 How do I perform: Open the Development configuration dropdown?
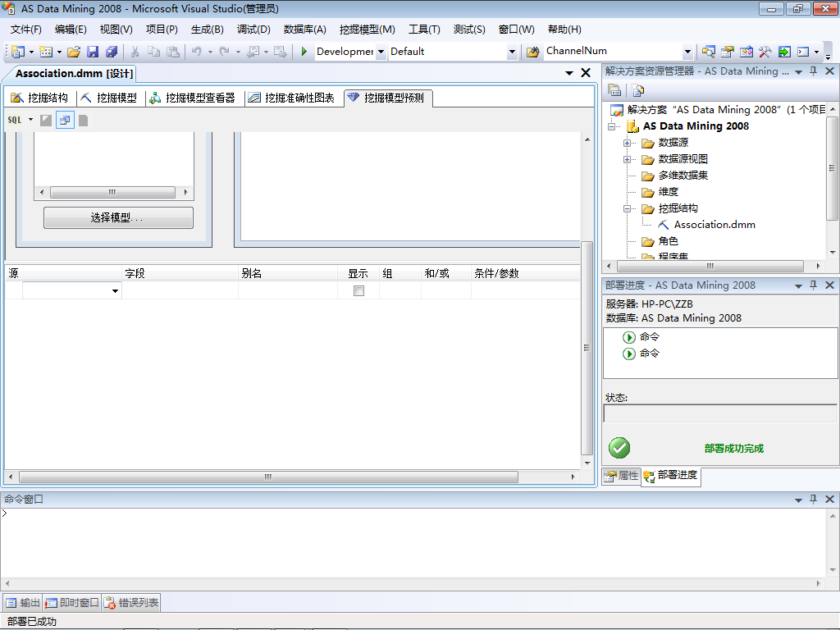coord(381,52)
